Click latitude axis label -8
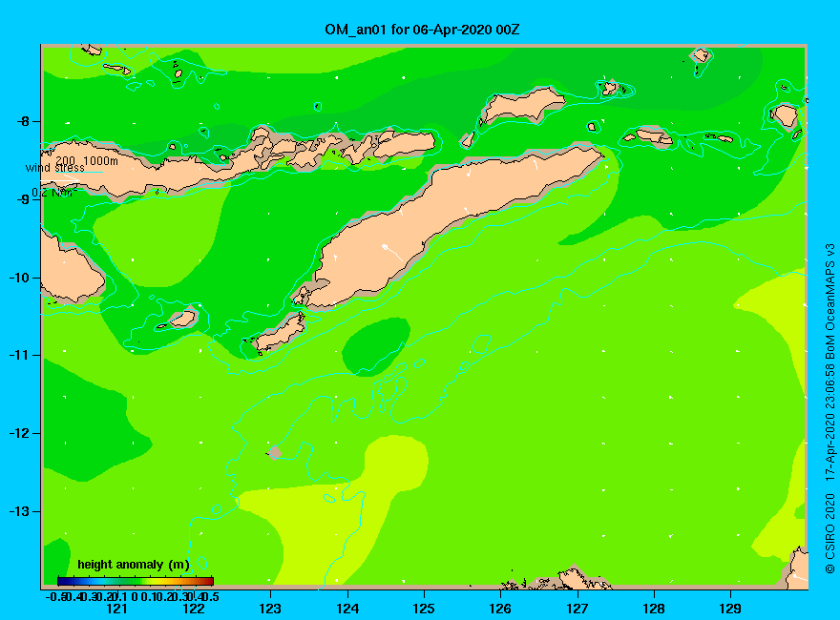 coord(23,121)
